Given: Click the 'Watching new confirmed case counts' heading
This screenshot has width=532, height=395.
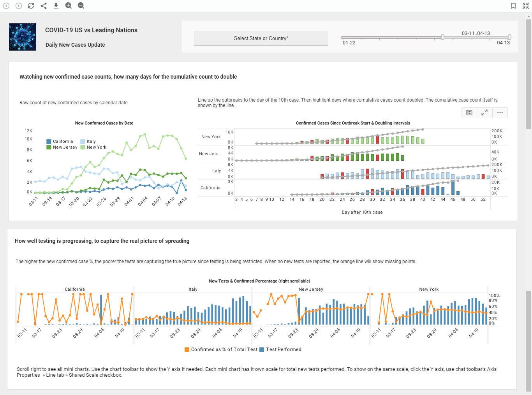Looking at the screenshot, I should point(128,77).
